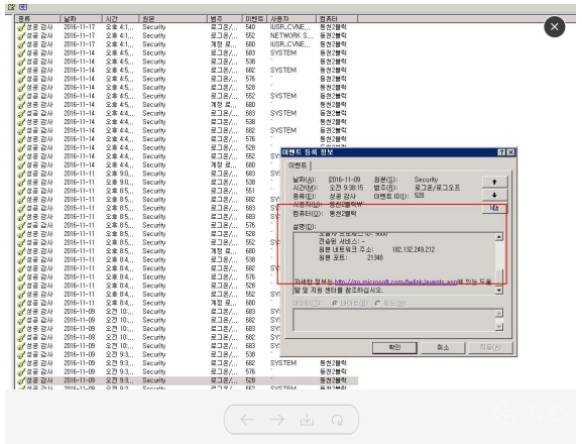This screenshot has height=444, width=582.
Task: Download the image with the download icon
Action: pos(307,420)
